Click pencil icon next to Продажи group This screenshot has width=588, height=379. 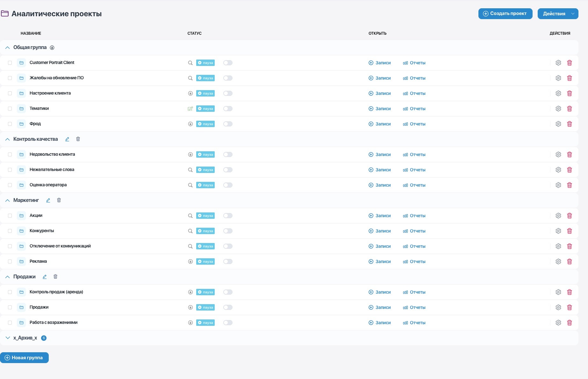[x=45, y=277]
